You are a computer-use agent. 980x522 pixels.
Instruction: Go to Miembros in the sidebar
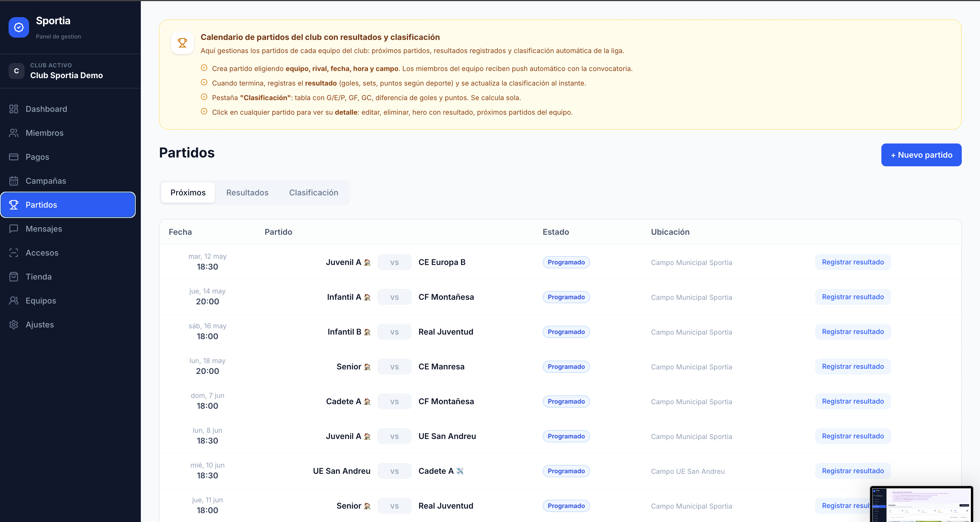68,133
